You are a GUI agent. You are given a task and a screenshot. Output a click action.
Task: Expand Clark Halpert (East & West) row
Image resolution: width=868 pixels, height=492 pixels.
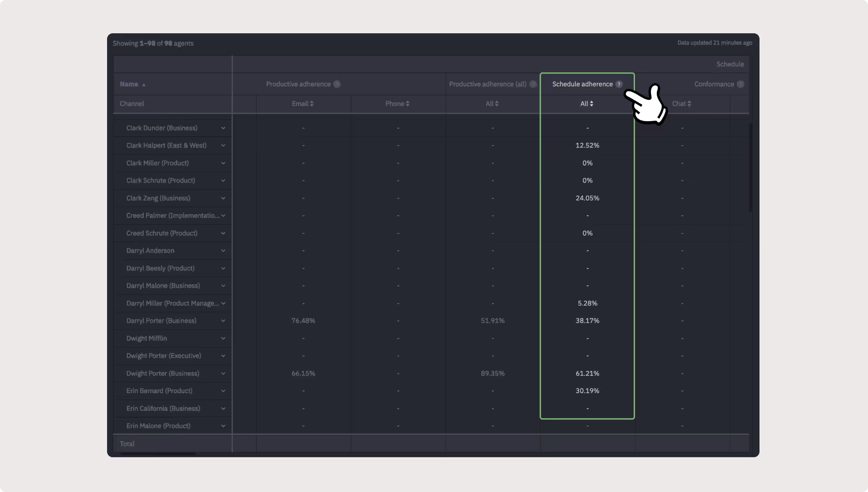tap(223, 146)
